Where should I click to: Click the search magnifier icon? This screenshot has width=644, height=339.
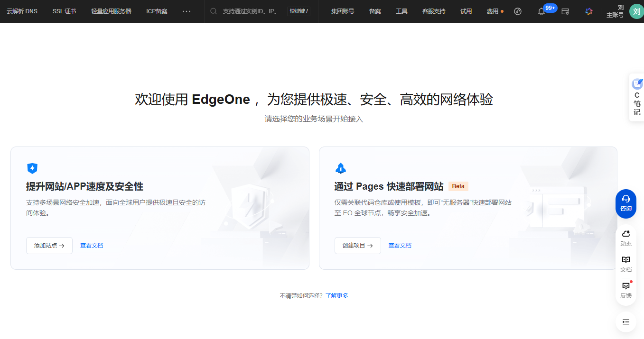pos(214,11)
